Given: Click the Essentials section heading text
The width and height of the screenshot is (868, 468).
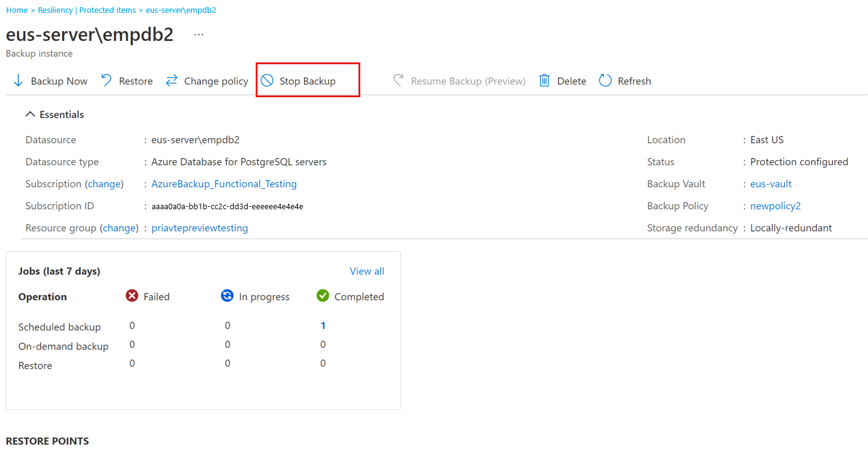Looking at the screenshot, I should [62, 114].
